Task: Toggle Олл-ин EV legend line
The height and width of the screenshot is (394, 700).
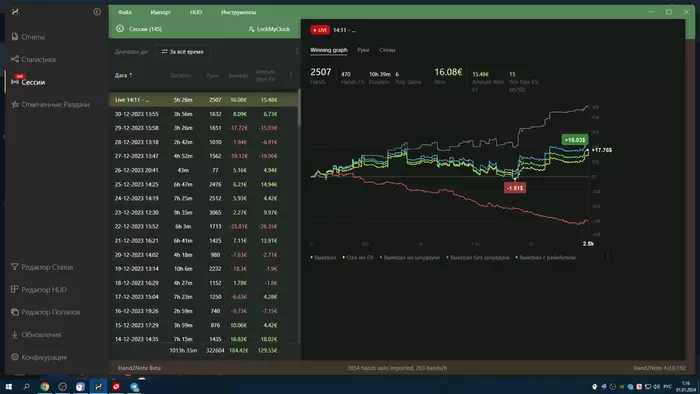Action: (358, 257)
